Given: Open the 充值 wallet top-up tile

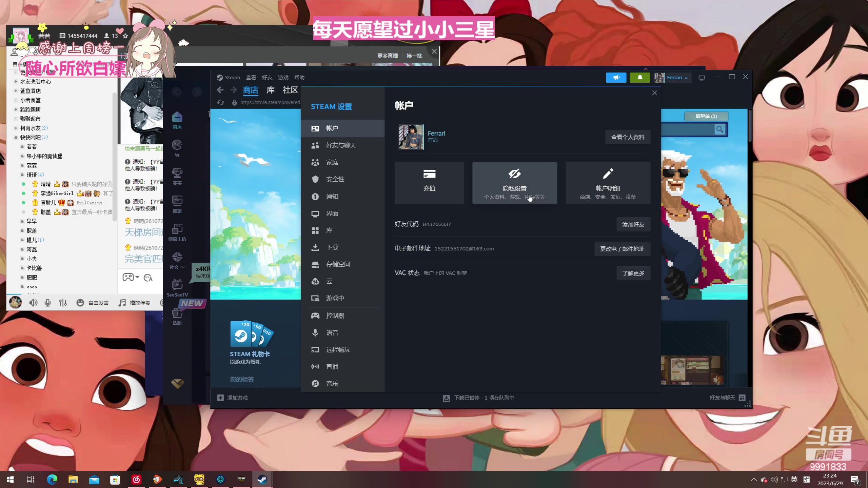Looking at the screenshot, I should (x=429, y=183).
